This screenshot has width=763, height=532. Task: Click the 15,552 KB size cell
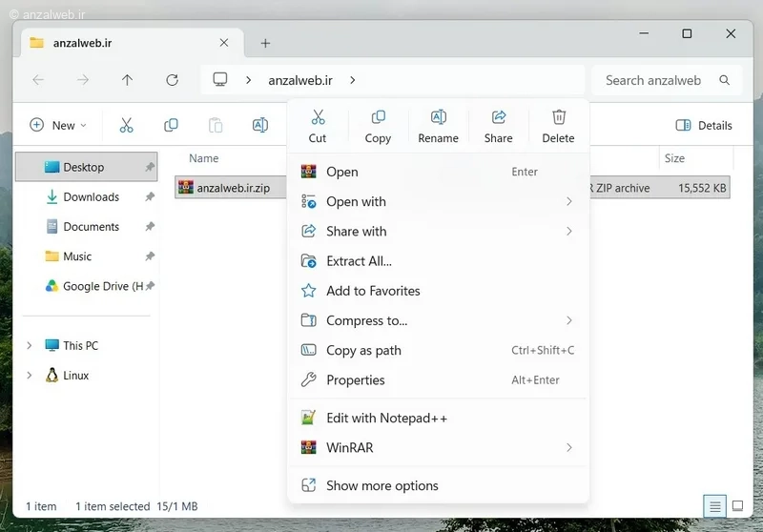coord(702,188)
